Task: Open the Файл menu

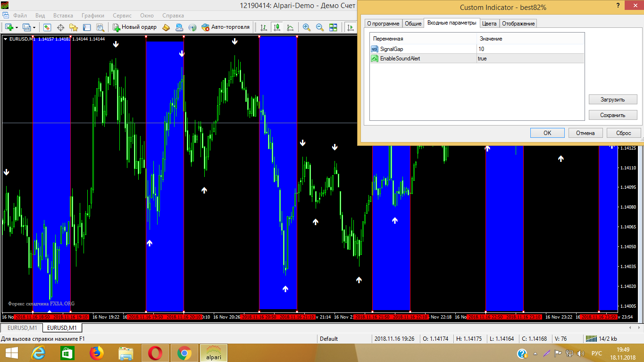Action: (x=20, y=15)
